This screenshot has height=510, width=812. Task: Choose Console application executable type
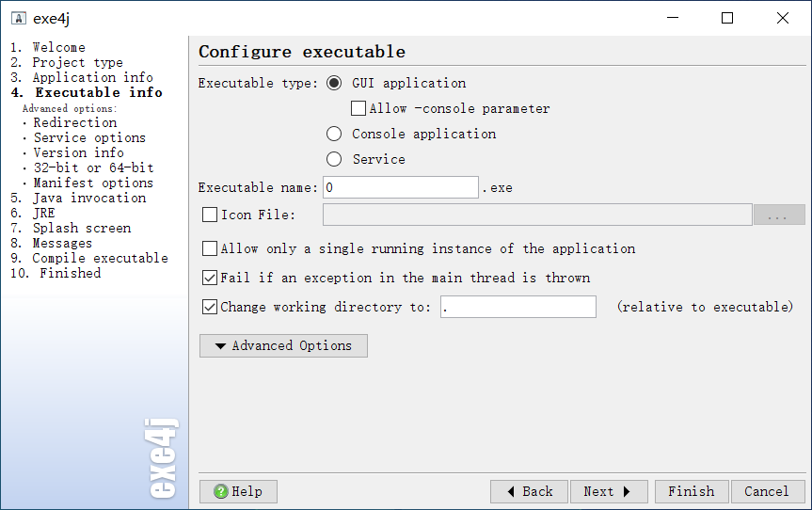click(x=334, y=134)
